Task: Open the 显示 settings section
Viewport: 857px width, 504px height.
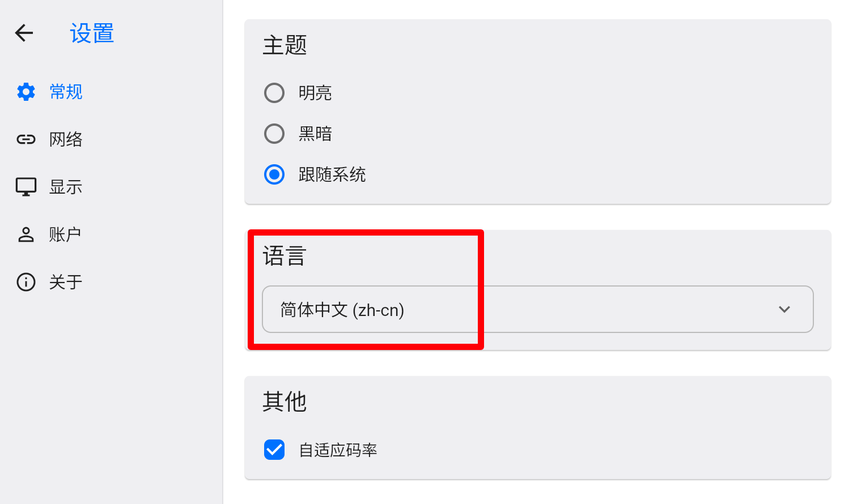Action: tap(66, 186)
